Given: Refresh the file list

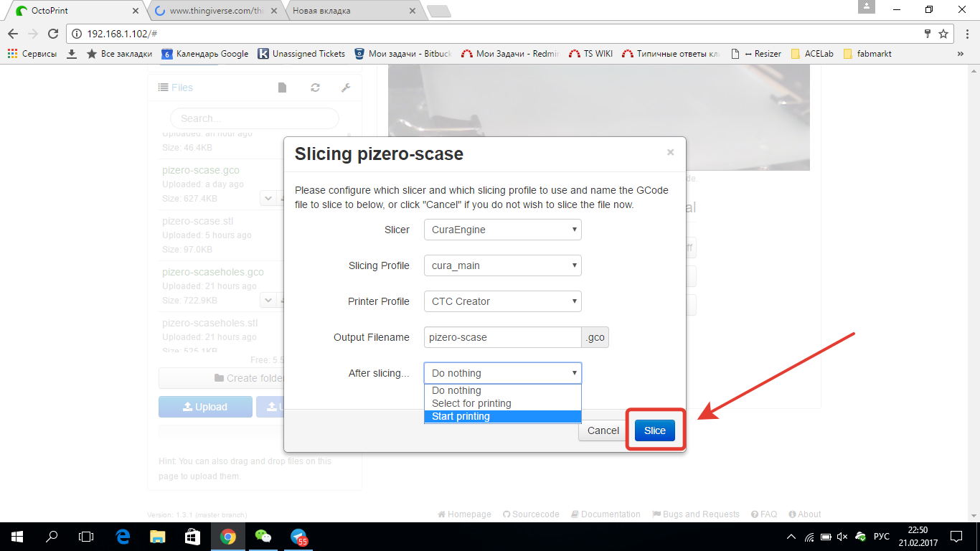Looking at the screenshot, I should (315, 88).
